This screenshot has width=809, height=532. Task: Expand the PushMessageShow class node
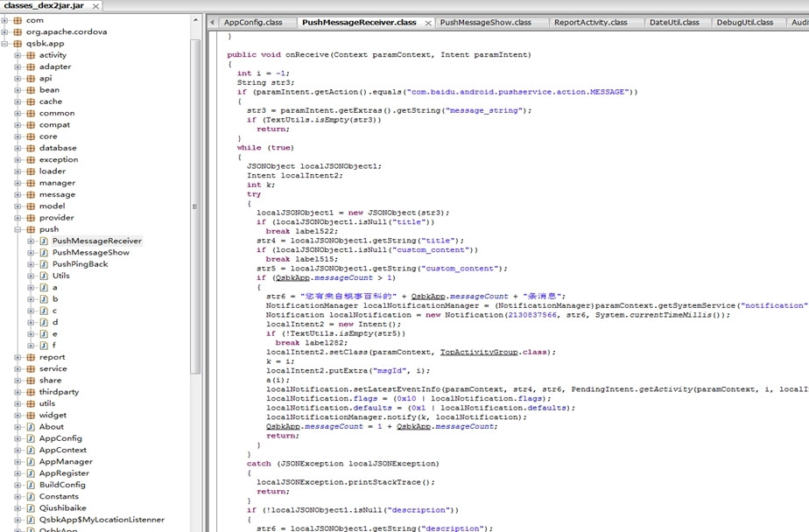(x=31, y=253)
